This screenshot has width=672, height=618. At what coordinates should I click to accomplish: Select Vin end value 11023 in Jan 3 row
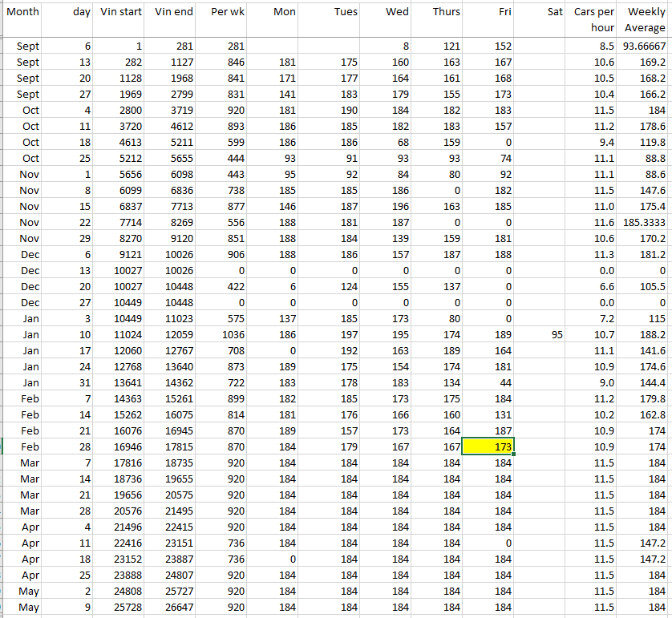(x=173, y=318)
